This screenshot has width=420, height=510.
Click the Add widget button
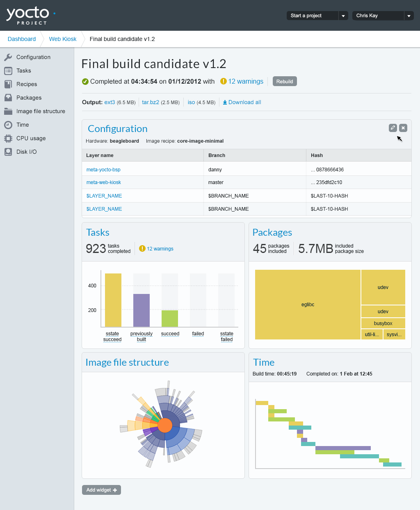101,490
